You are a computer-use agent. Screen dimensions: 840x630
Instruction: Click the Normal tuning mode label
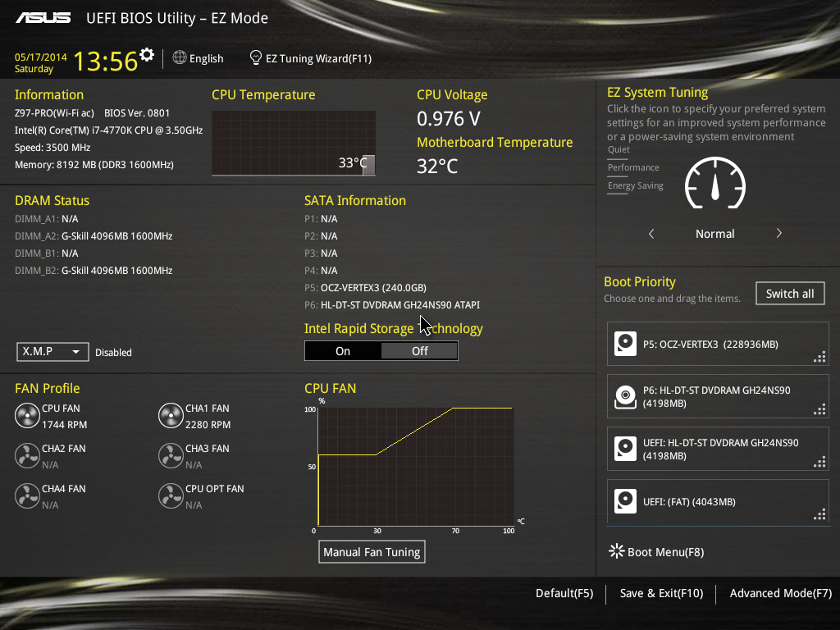point(715,234)
